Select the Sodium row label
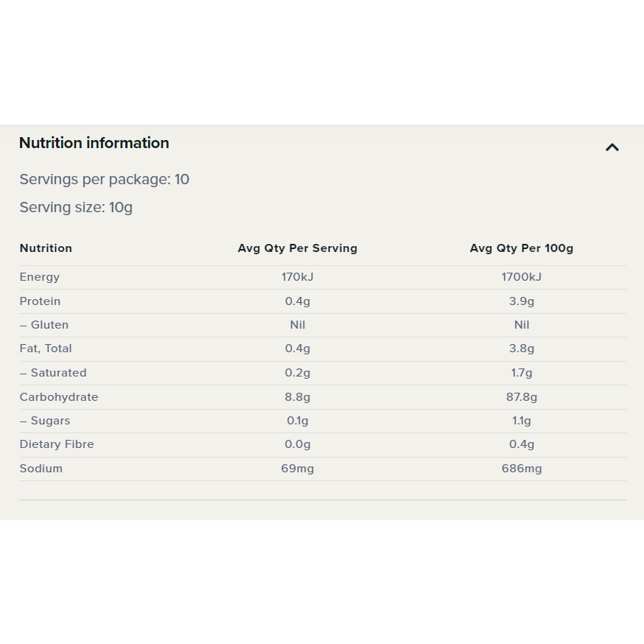 [41, 469]
